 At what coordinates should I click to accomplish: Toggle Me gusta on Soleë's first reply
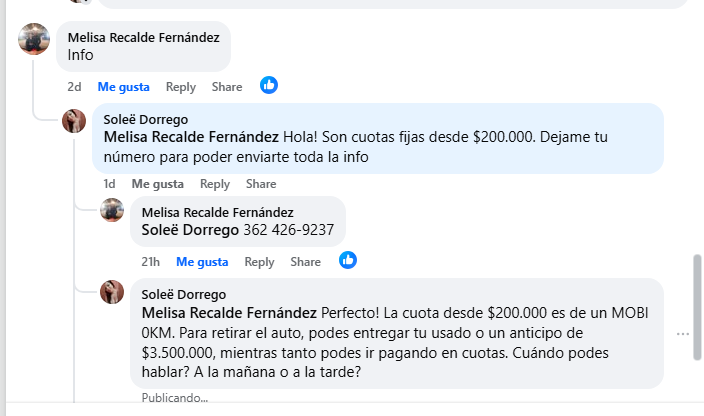click(x=157, y=184)
